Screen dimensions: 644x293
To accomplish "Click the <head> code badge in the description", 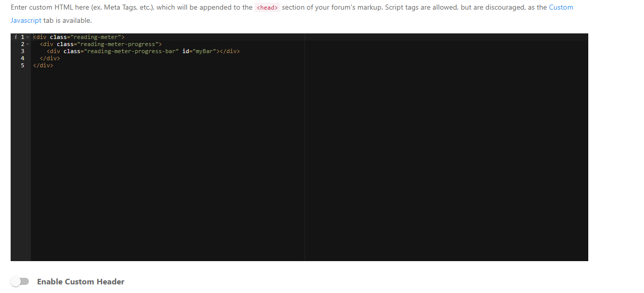I will [267, 8].
